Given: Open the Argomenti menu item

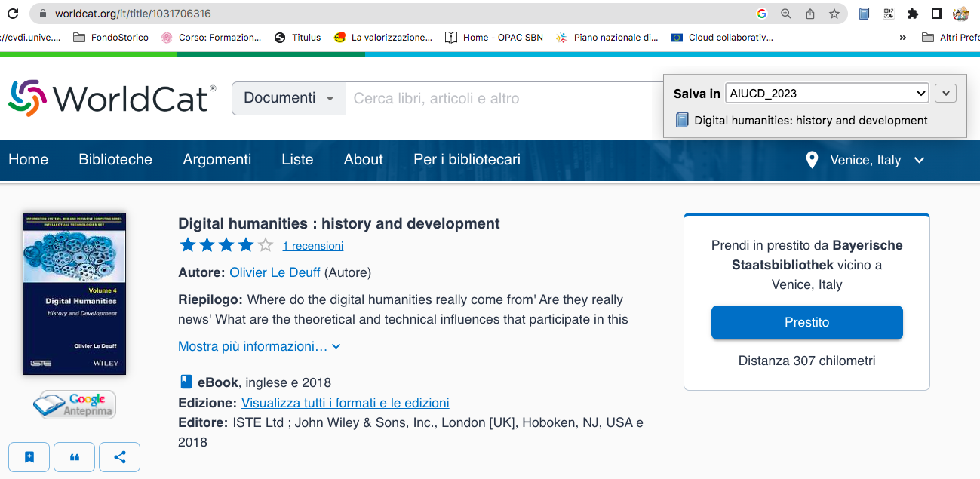Looking at the screenshot, I should coord(217,159).
